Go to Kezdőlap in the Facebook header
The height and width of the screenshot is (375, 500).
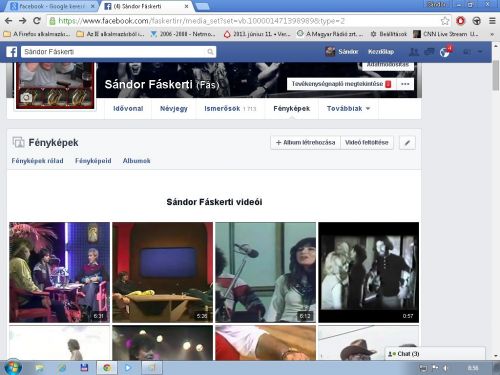pyautogui.click(x=381, y=52)
